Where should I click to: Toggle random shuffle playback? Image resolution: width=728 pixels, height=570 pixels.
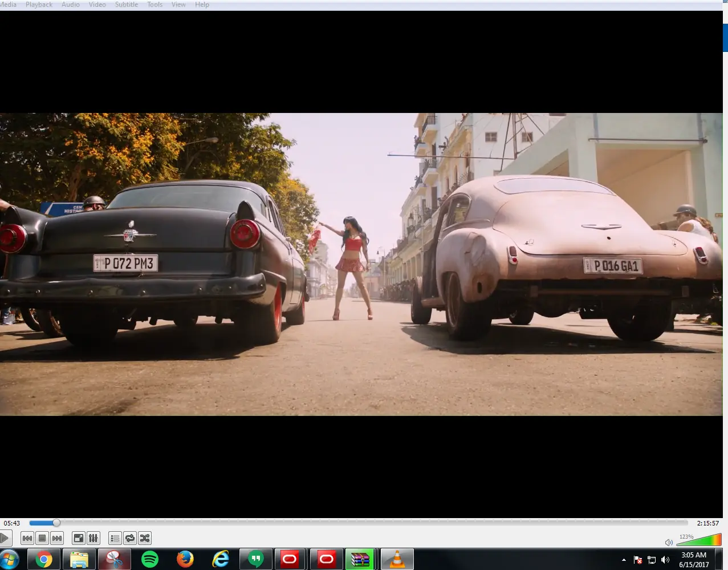(145, 538)
